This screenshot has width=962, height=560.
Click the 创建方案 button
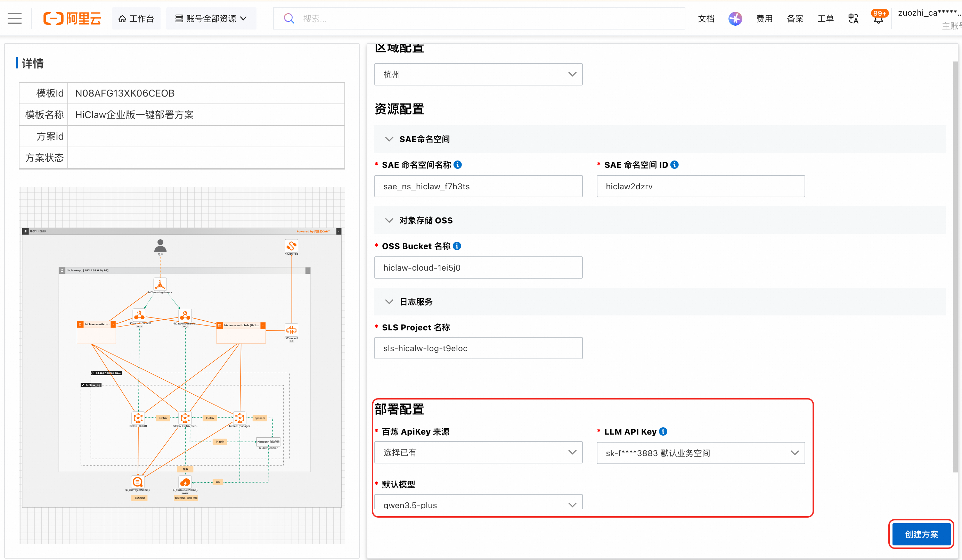click(921, 534)
